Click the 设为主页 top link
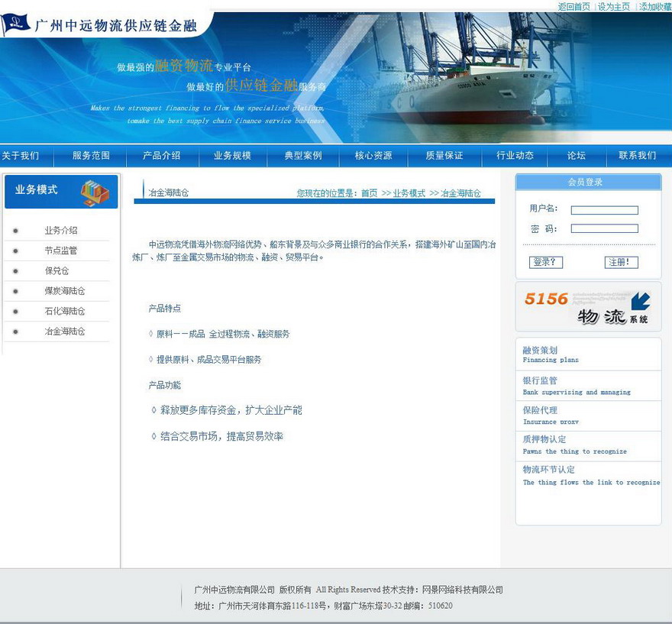 tap(614, 6)
